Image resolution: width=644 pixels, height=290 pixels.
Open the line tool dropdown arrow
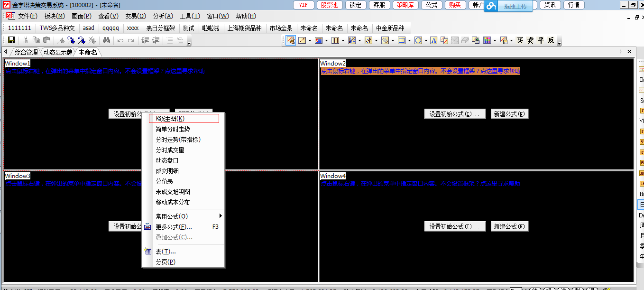pos(310,40)
